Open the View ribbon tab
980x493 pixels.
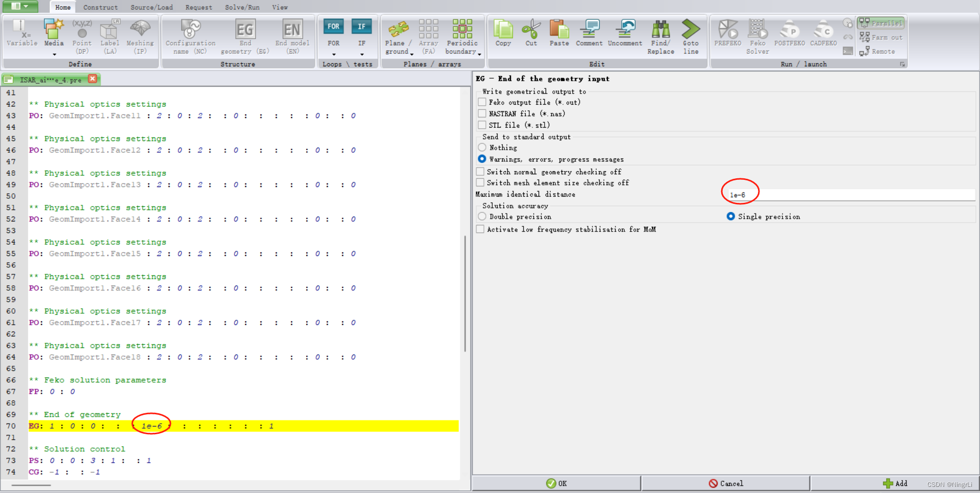(x=280, y=7)
